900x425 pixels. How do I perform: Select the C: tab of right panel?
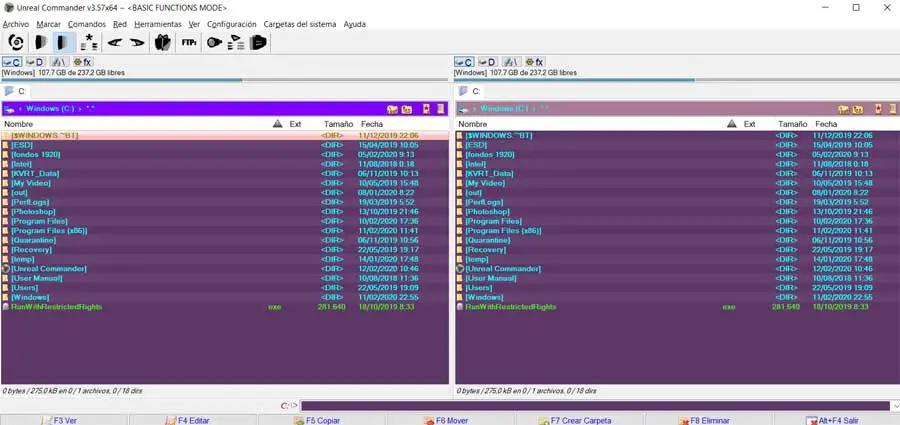470,91
